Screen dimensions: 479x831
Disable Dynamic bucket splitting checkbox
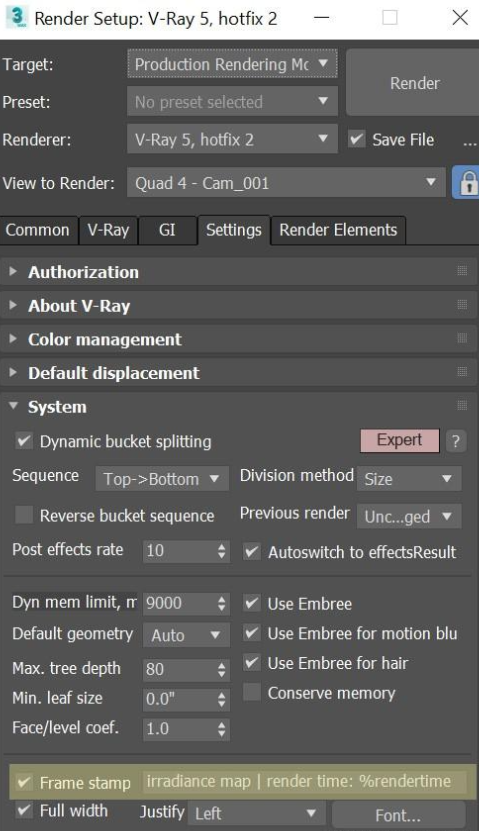[24, 441]
